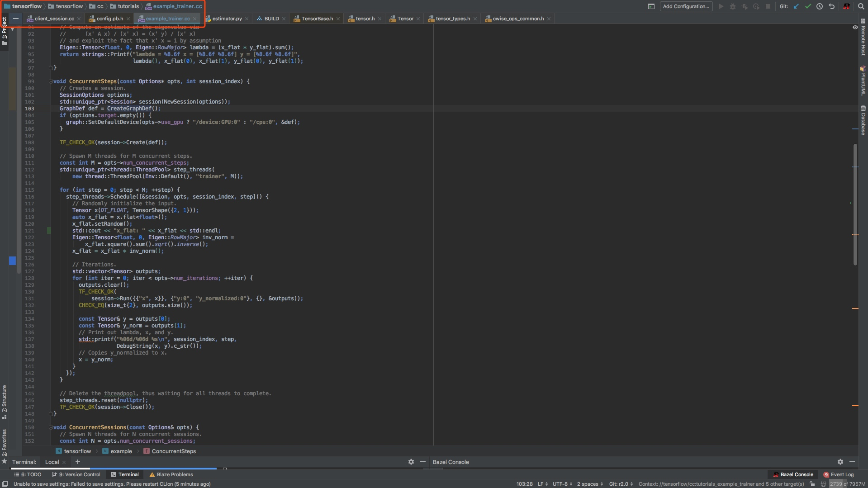Open the Git: r2.0 branch dropdown
The height and width of the screenshot is (488, 868).
click(621, 484)
